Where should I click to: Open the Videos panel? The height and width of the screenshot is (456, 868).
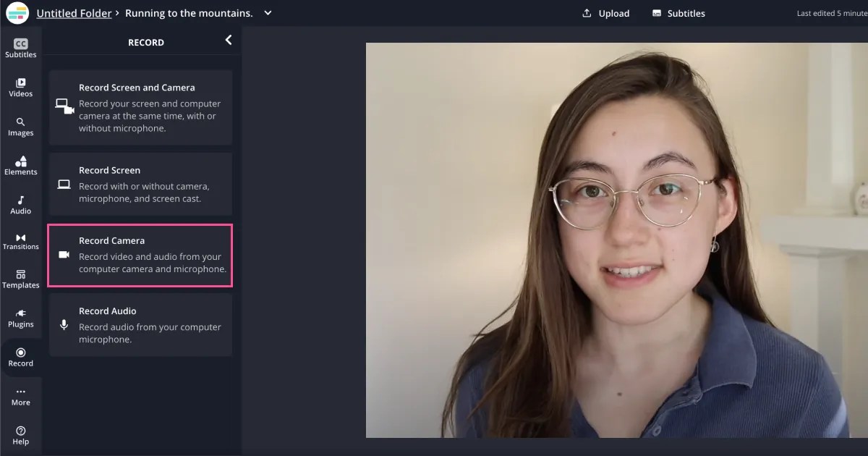click(20, 87)
